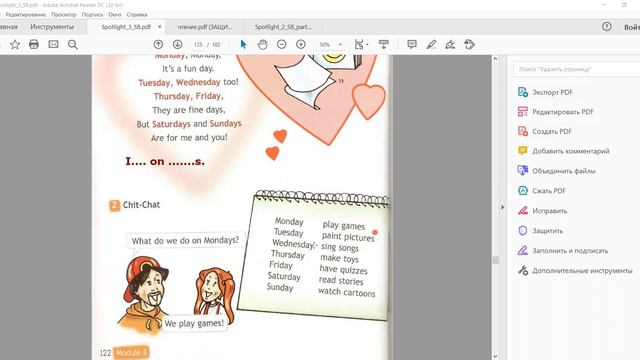Collapse the right tools pane arrow
Screen dimensions: 640x360
[502, 207]
